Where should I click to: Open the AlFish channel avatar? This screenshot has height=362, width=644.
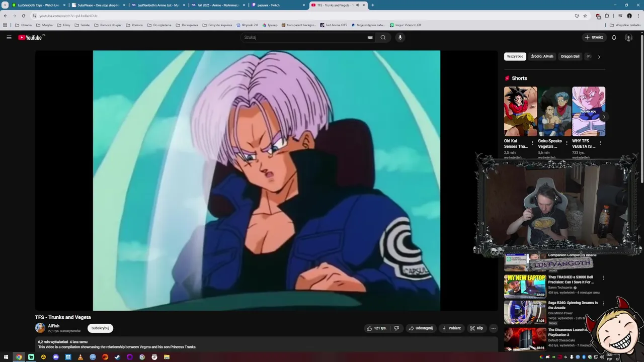pyautogui.click(x=40, y=328)
